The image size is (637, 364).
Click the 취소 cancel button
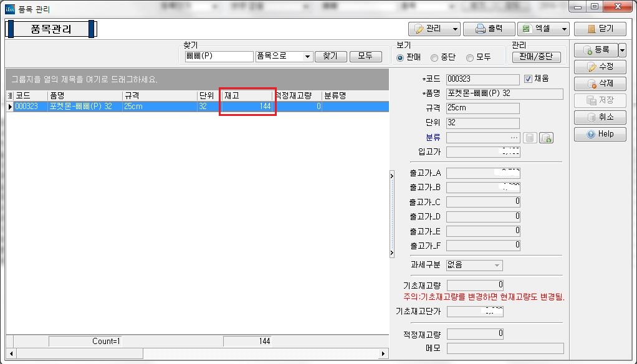click(600, 117)
